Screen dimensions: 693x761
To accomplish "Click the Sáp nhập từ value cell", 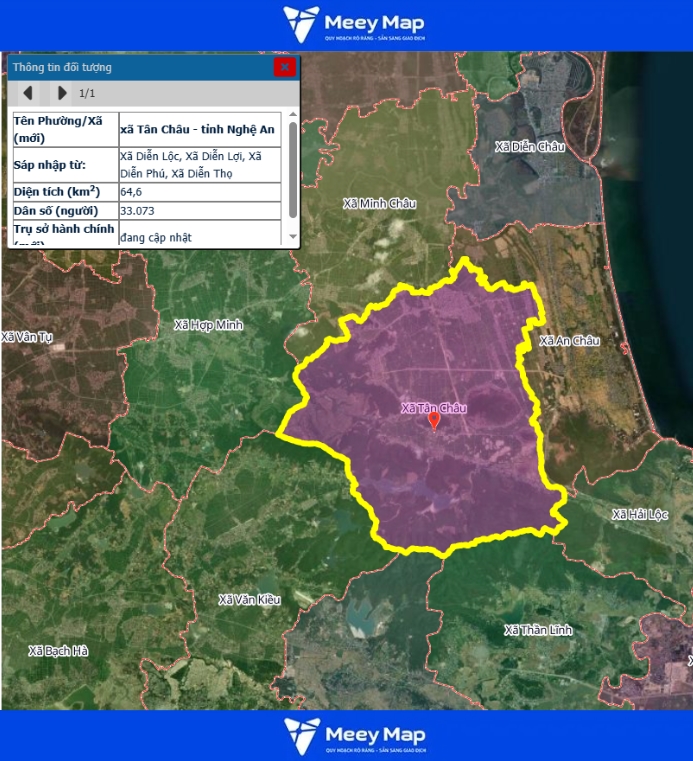I will [x=199, y=164].
